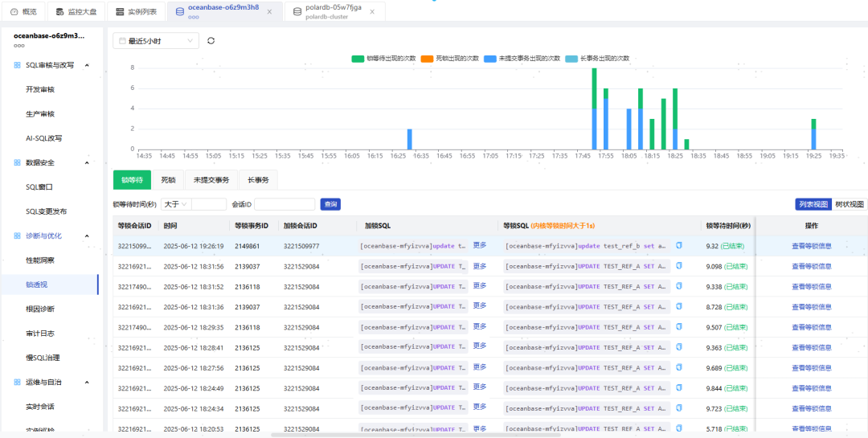Collapse the SQL审核与改写 menu section
The image size is (868, 438).
tap(87, 65)
